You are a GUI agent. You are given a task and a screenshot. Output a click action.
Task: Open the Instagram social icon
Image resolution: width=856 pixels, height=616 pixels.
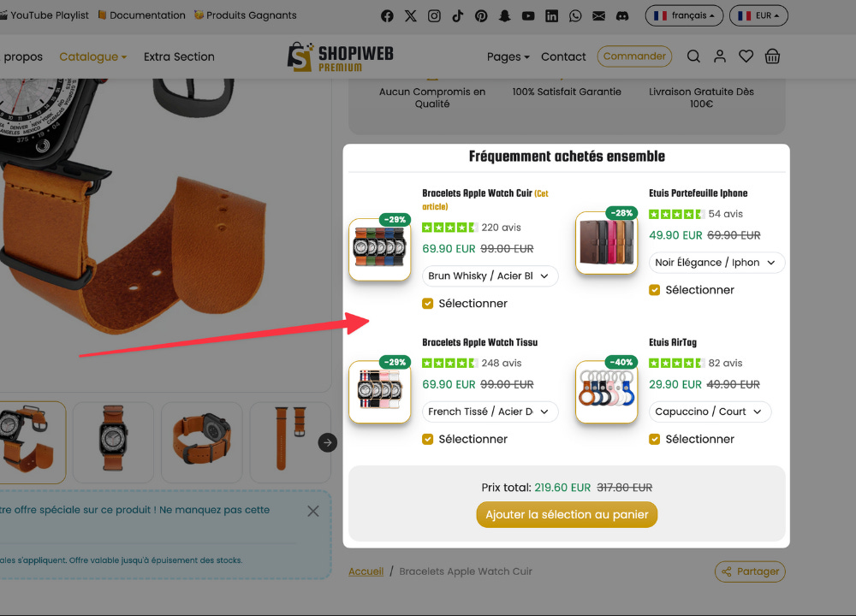pos(434,15)
